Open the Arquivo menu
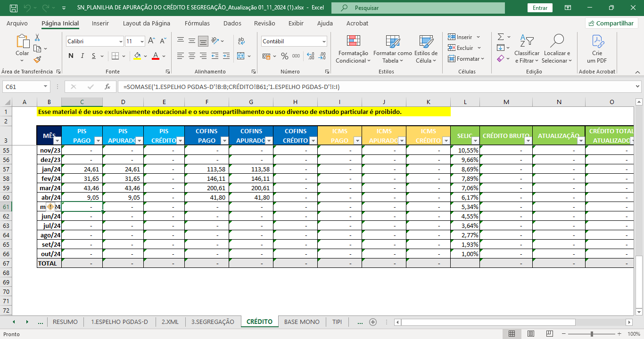Image resolution: width=644 pixels, height=339 pixels. (x=17, y=24)
